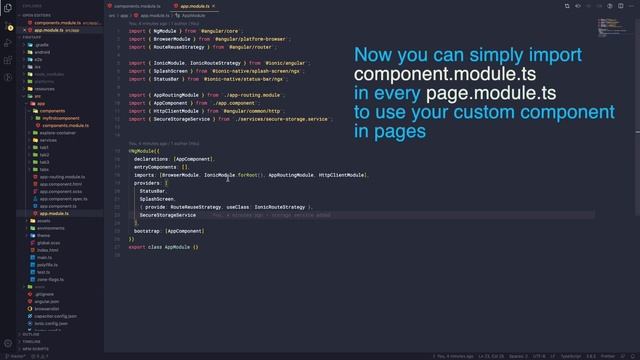Open Source Control view with yellow badge
Screen dimensions: 640x360
8,26
